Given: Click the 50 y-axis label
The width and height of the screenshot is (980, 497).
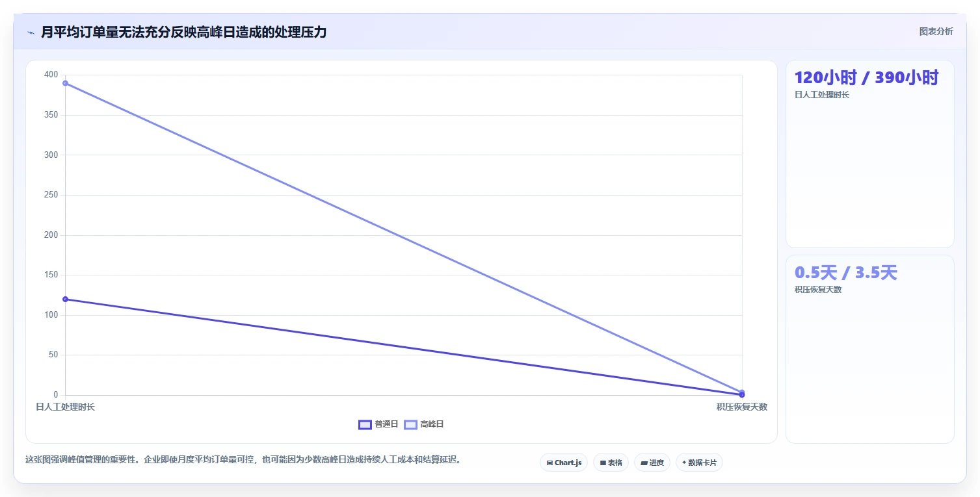Looking at the screenshot, I should [x=53, y=355].
